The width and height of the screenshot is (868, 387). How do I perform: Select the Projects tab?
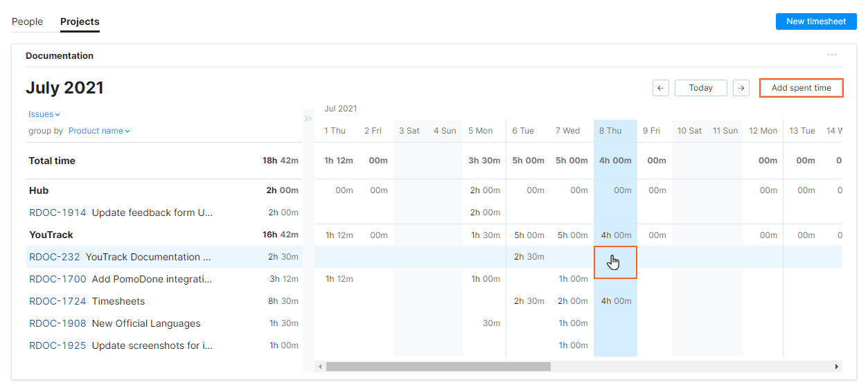(x=80, y=21)
